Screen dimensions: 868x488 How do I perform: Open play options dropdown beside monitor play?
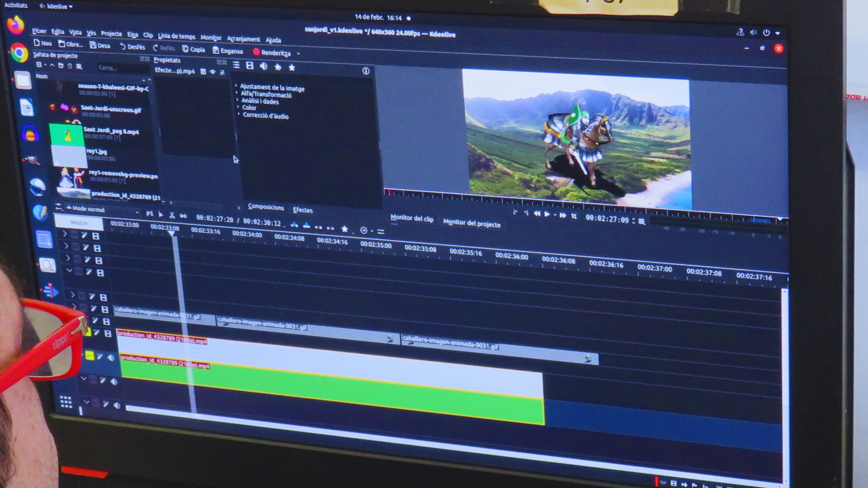click(x=555, y=215)
